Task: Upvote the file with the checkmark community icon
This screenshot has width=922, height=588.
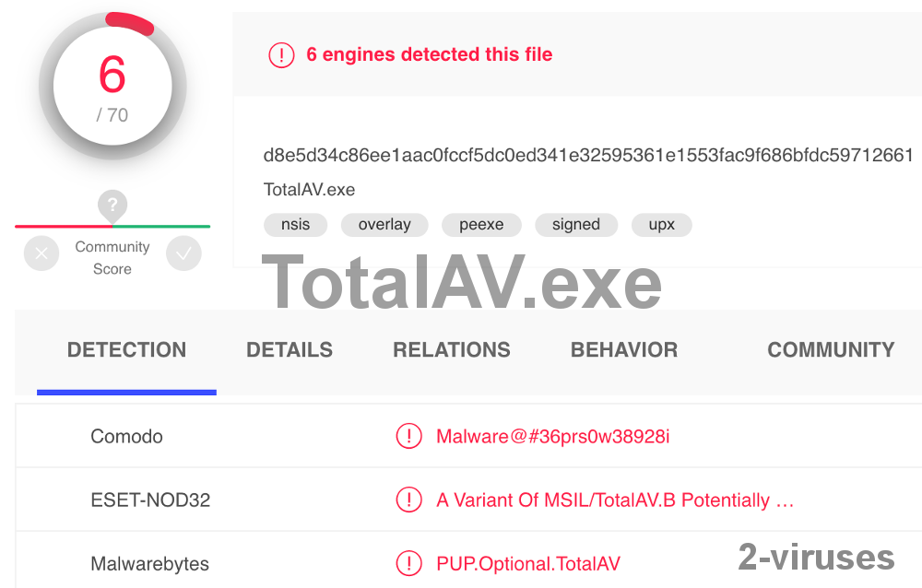Action: click(x=183, y=253)
